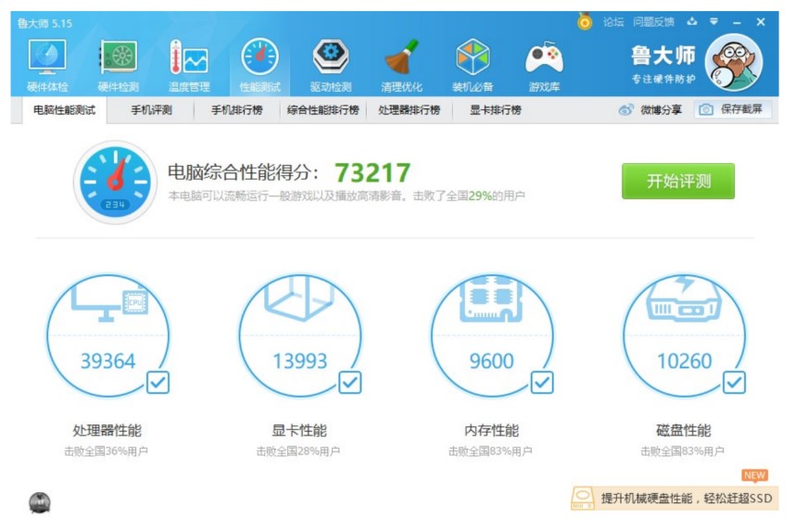
Task: Click the 微博分享 link
Action: coord(661,109)
